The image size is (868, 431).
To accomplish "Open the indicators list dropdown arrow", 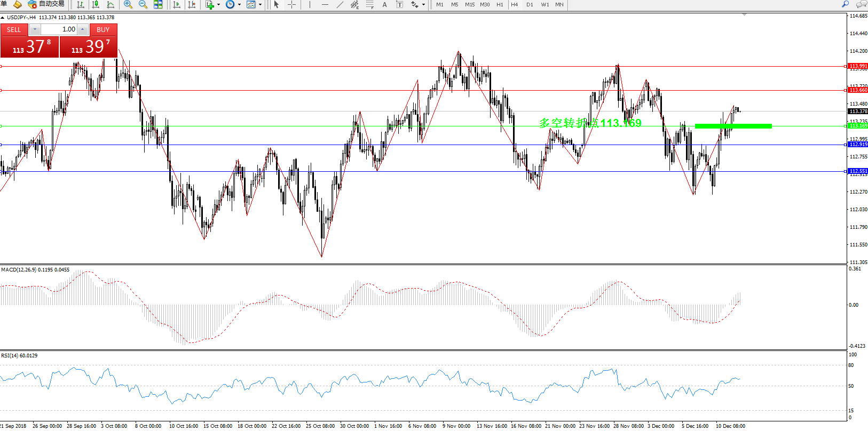I will pos(218,5).
